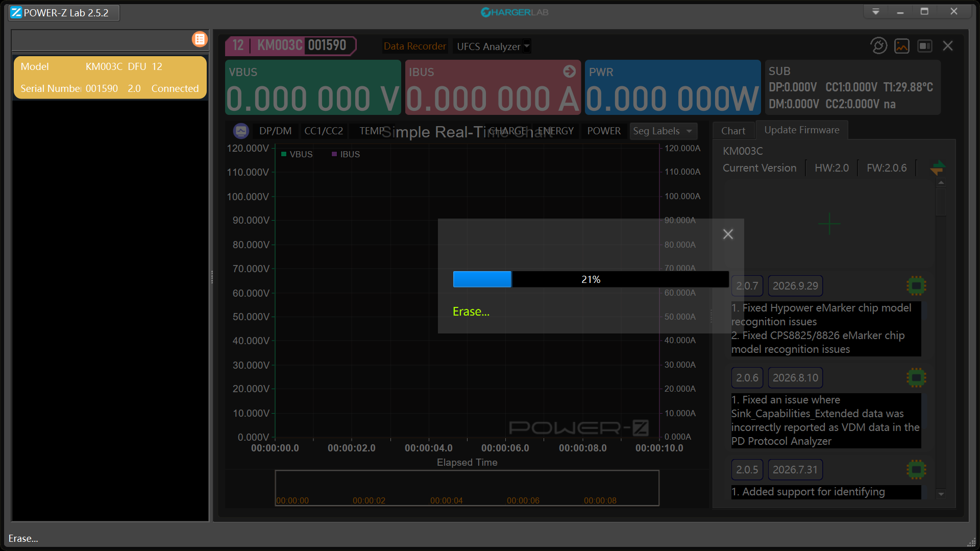Click the chart image screenshot icon

coord(902,46)
